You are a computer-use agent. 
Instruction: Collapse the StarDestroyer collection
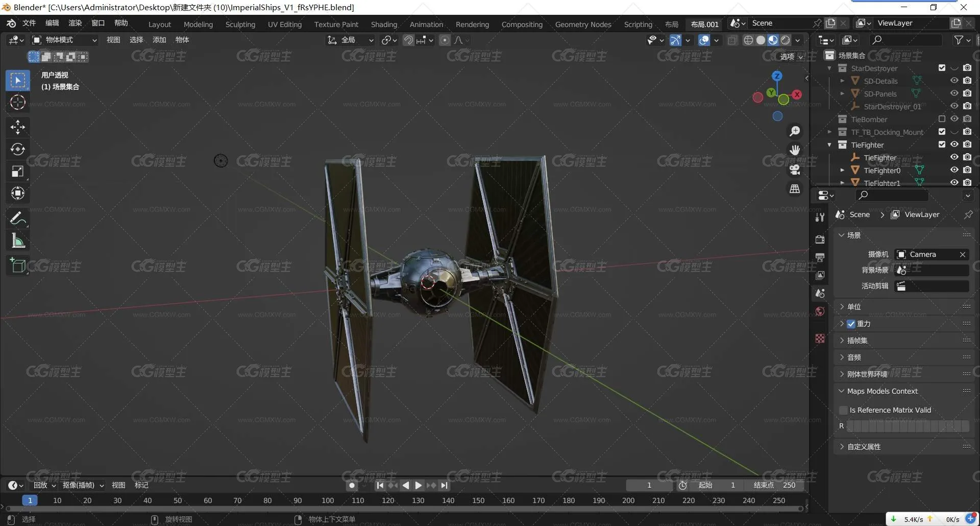pyautogui.click(x=829, y=68)
